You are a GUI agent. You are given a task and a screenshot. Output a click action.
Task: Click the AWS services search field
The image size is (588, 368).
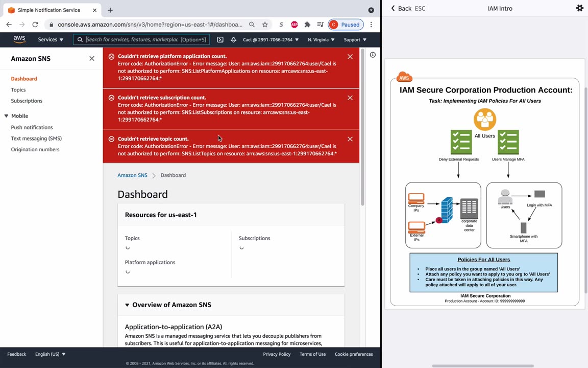click(141, 39)
